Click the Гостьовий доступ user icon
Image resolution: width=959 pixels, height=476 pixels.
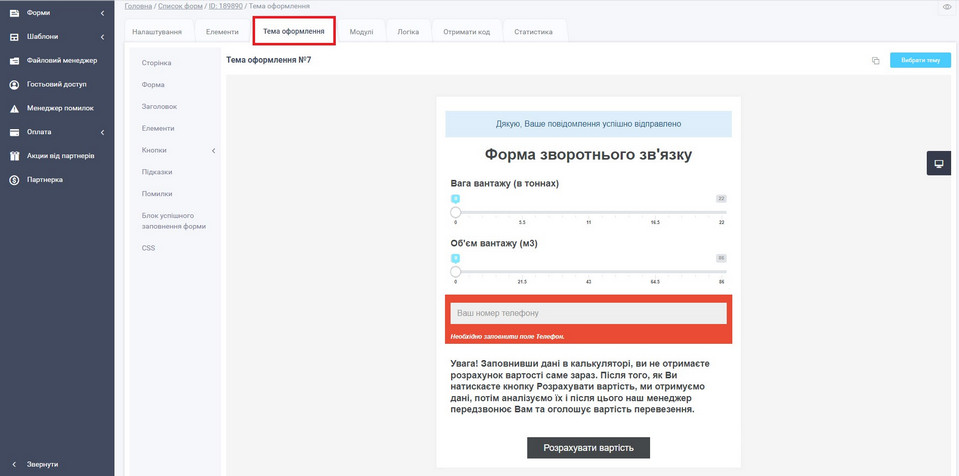pos(14,84)
